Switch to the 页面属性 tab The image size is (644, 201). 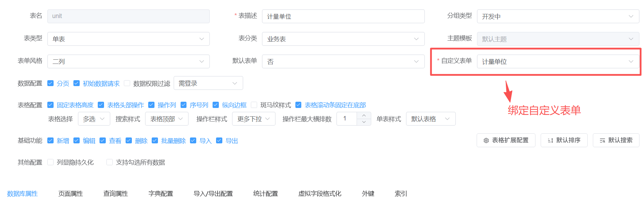click(x=71, y=193)
